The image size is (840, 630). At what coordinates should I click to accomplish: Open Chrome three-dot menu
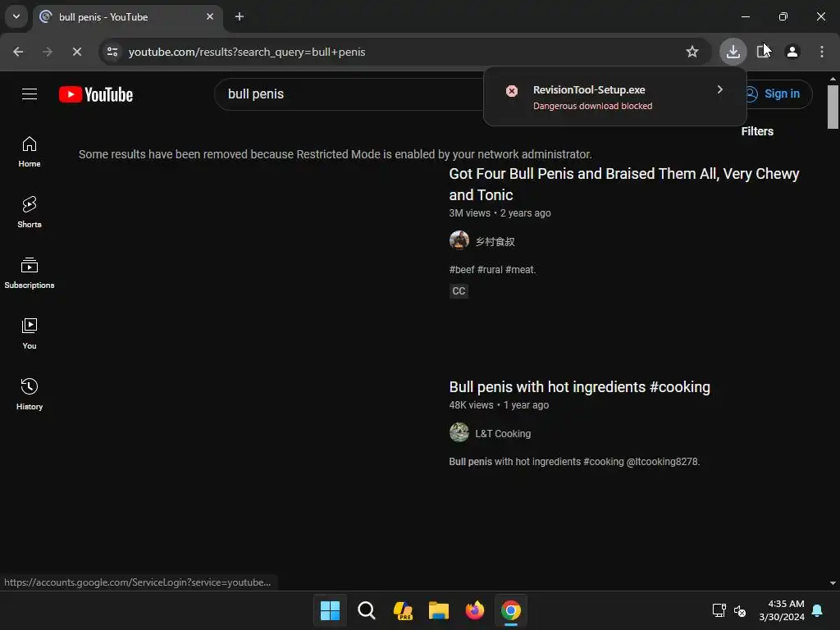(x=822, y=52)
